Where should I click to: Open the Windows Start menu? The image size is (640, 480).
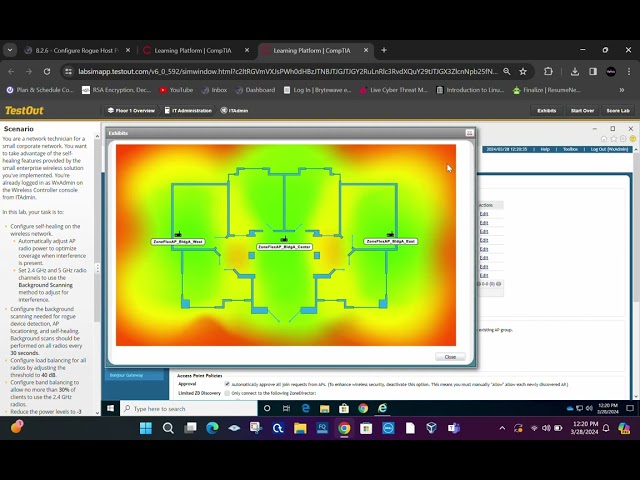coord(146,428)
